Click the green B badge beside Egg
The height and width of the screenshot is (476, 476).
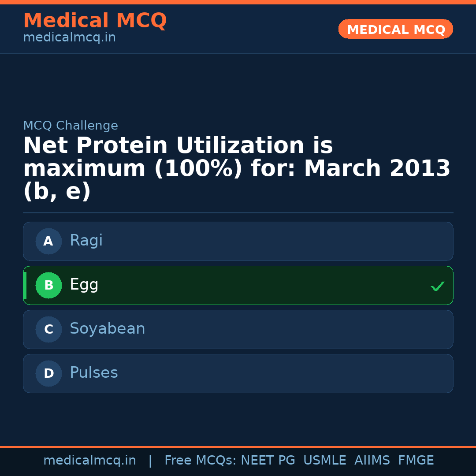pyautogui.click(x=48, y=285)
